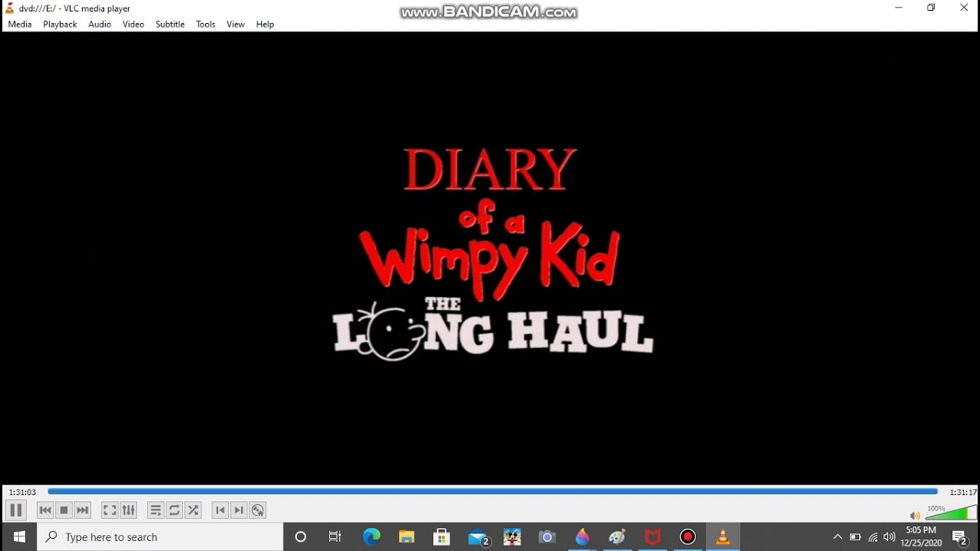Open the Audio menu
Image resolution: width=980 pixels, height=551 pixels.
pyautogui.click(x=100, y=24)
